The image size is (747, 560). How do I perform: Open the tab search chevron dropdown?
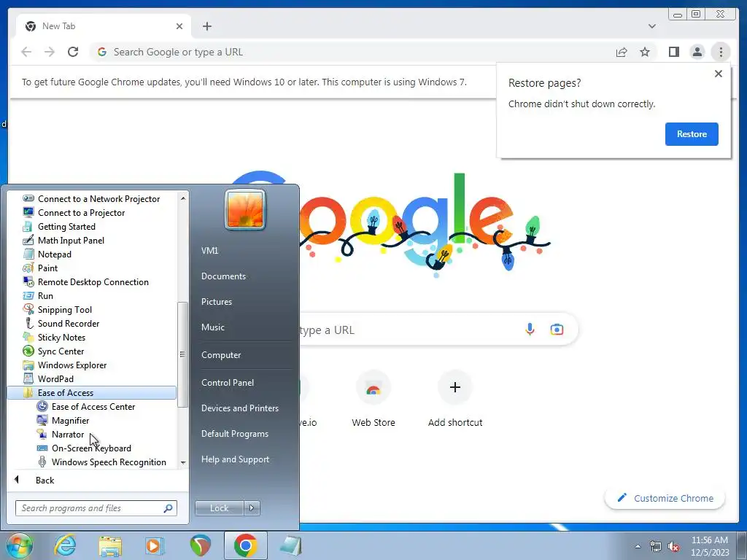point(651,26)
